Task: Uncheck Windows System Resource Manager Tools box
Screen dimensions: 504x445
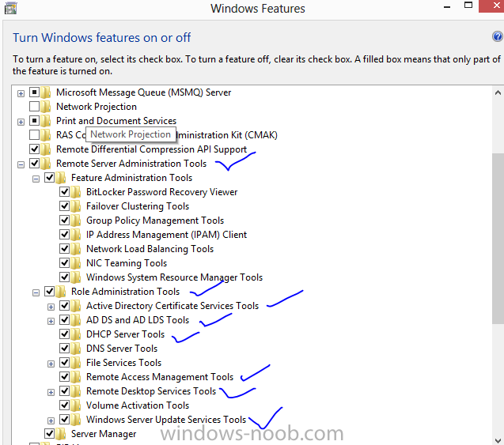Action: coord(65,277)
